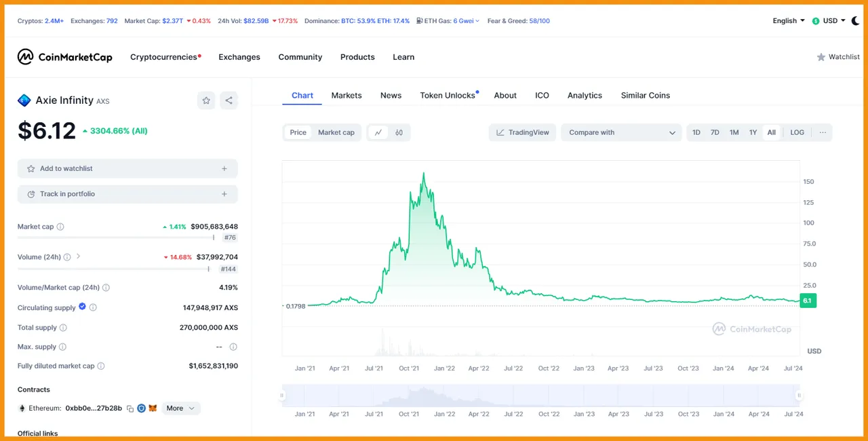Open the Watchlist star link
Image resolution: width=868 pixels, height=441 pixels.
coord(838,57)
